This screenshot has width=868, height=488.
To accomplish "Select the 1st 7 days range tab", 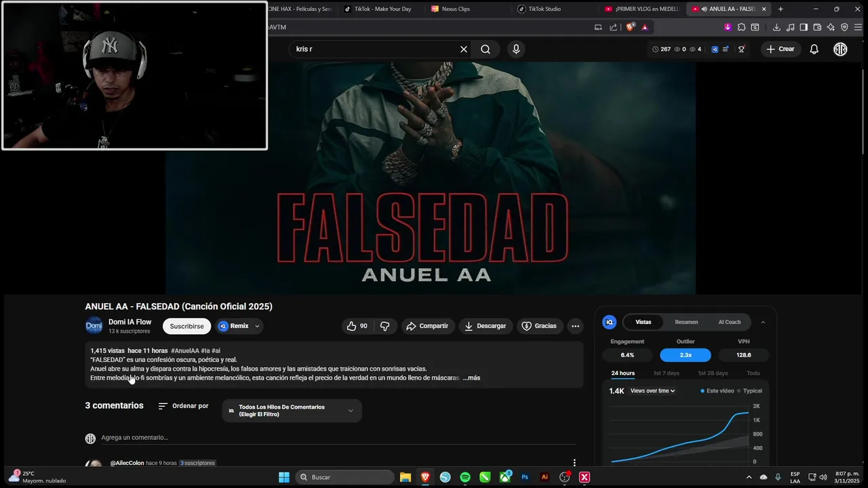I will tap(666, 373).
